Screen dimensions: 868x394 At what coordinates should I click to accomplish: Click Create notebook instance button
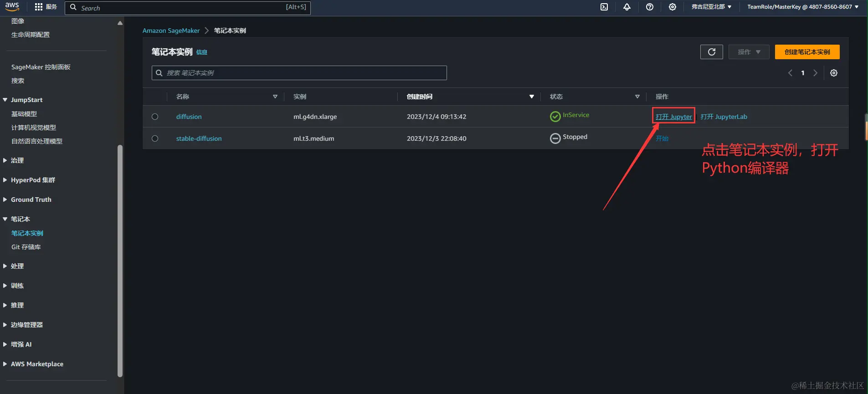pos(807,52)
